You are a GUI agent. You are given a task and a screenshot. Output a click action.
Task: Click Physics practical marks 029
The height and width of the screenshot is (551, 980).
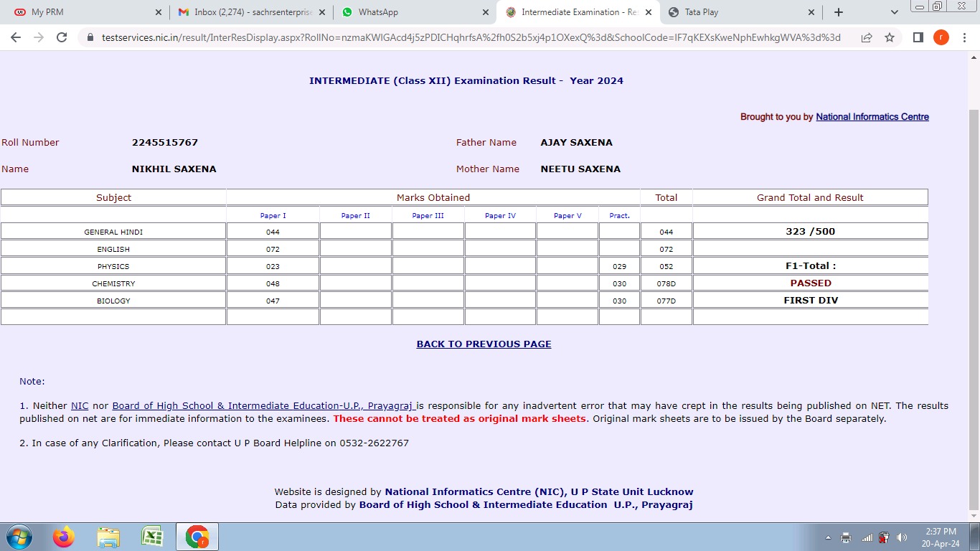[x=620, y=267]
